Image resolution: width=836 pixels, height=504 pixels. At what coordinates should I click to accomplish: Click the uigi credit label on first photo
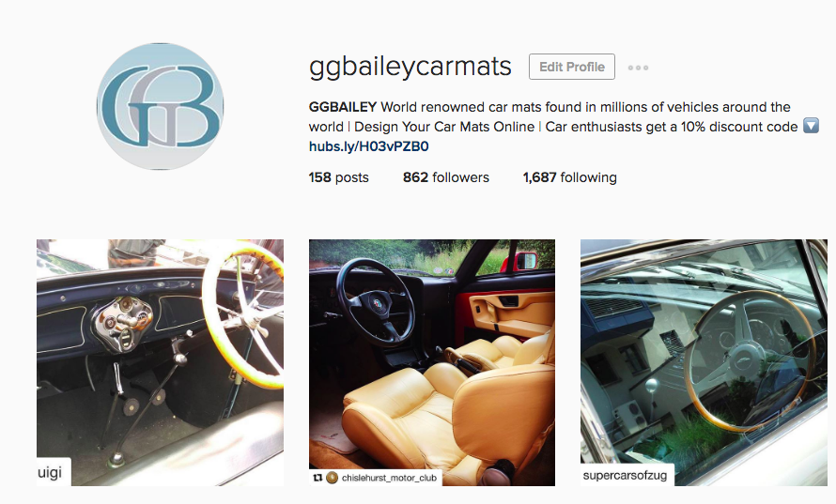pos(50,473)
